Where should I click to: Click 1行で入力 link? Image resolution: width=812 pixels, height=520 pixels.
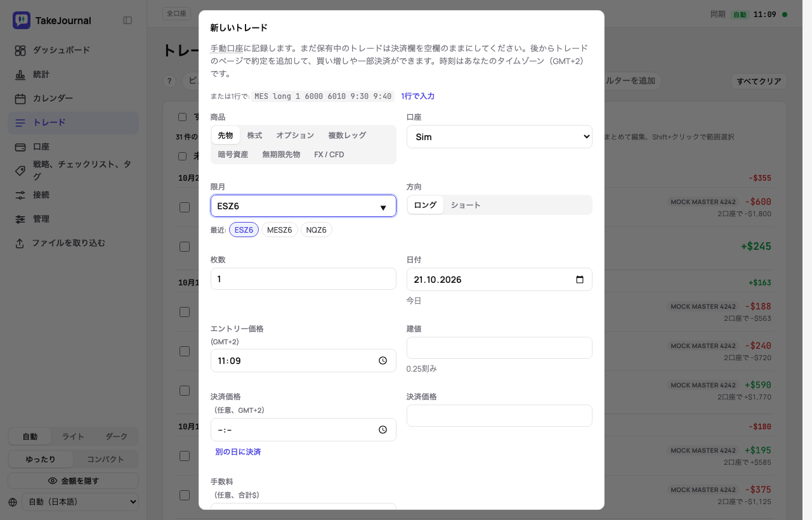[x=418, y=96]
